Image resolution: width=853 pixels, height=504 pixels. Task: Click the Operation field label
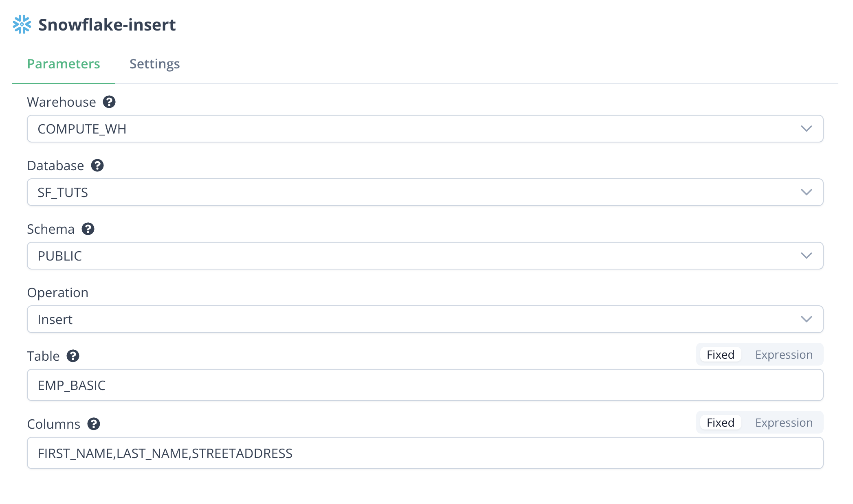coord(57,292)
